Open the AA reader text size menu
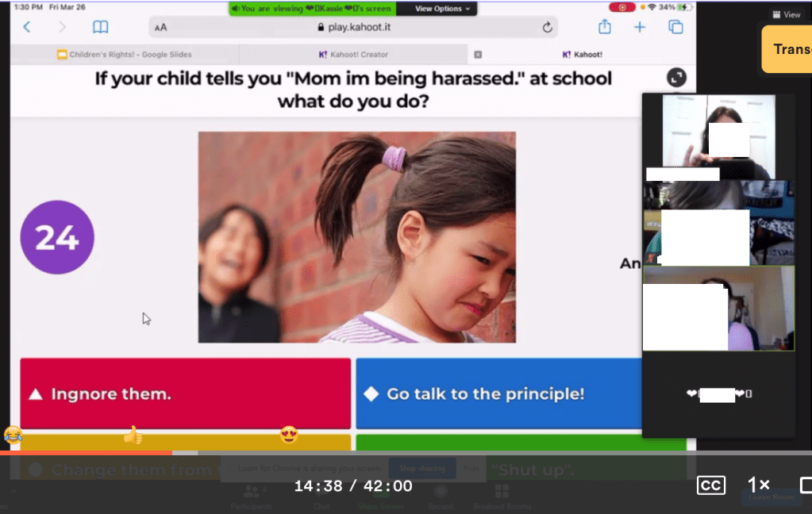 click(x=161, y=27)
